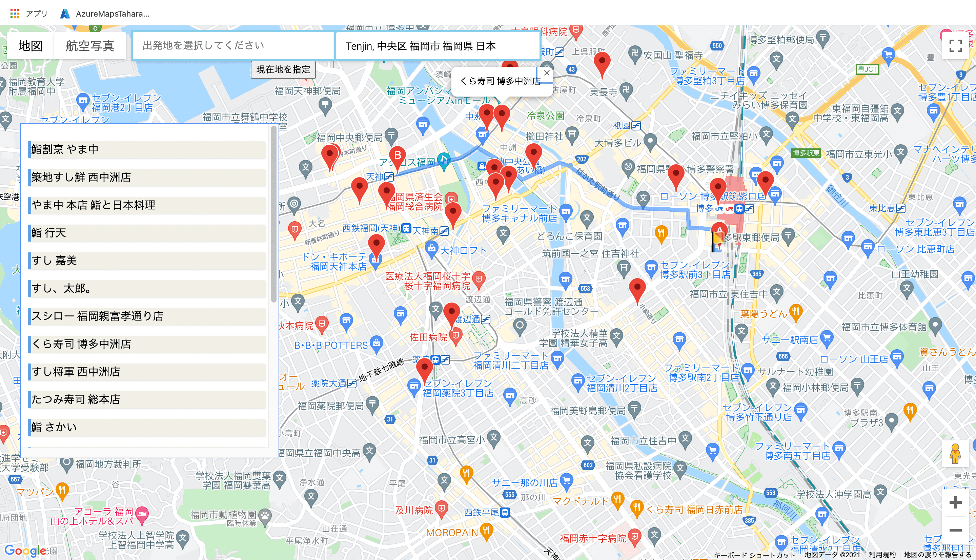Toggle fullscreen map view
The image size is (976, 560).
point(955,46)
